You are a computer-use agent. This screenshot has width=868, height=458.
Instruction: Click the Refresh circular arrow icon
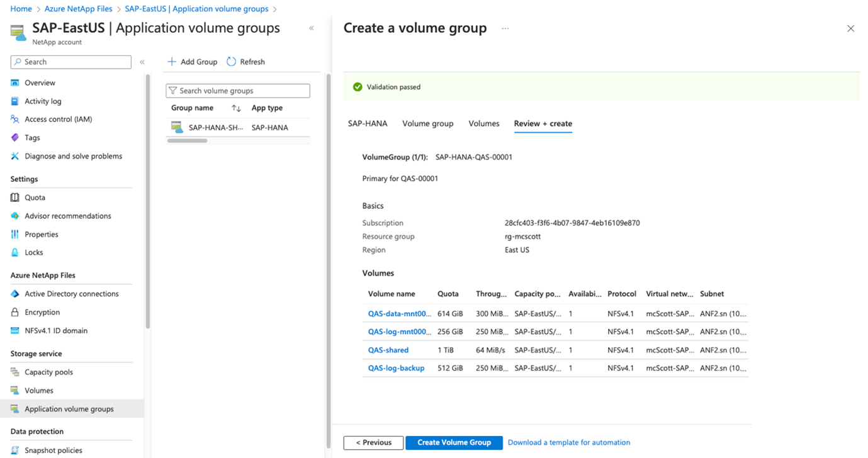pos(231,62)
